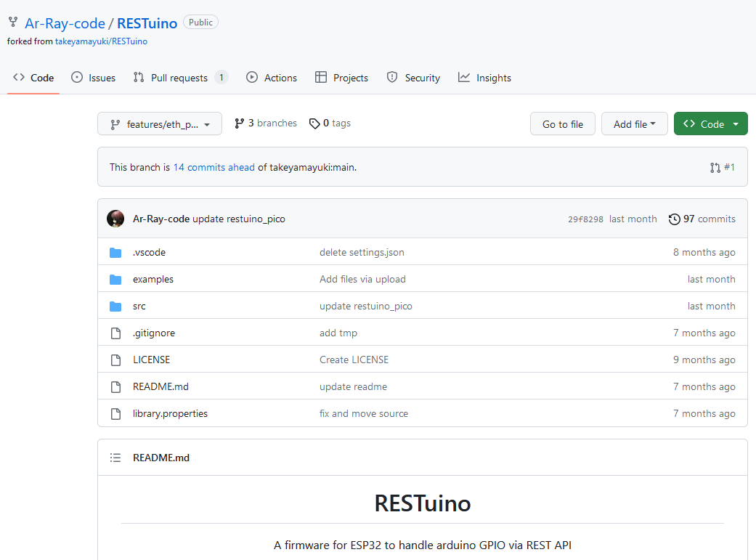Click the Code tab angle-brackets icon
The width and height of the screenshot is (756, 560).
19,77
